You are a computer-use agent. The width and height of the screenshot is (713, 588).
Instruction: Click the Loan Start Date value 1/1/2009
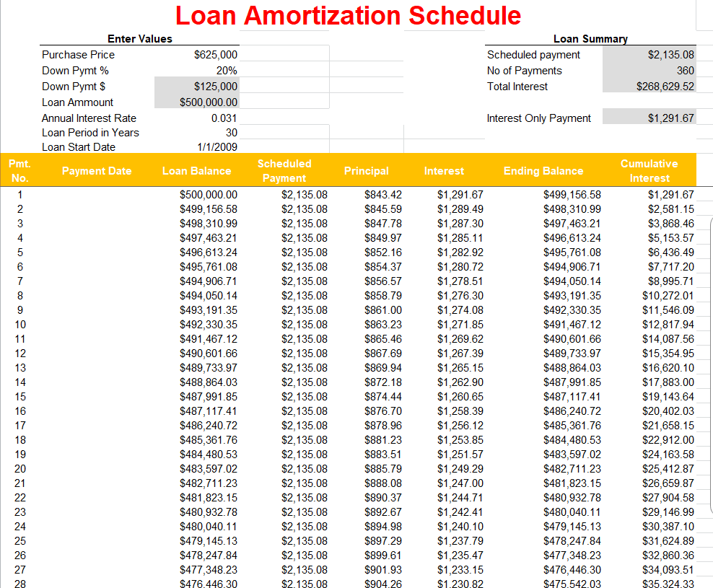point(217,147)
